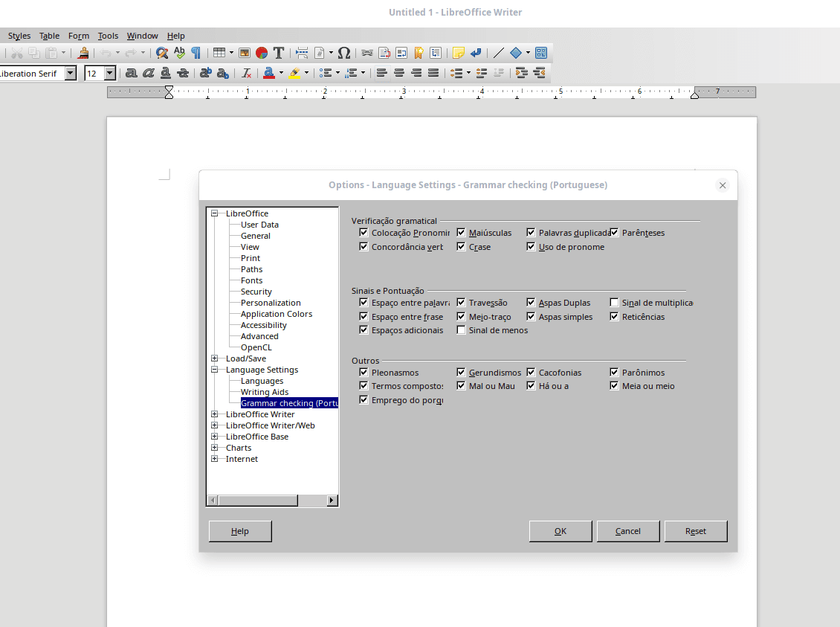Click the Reset button

tap(695, 531)
